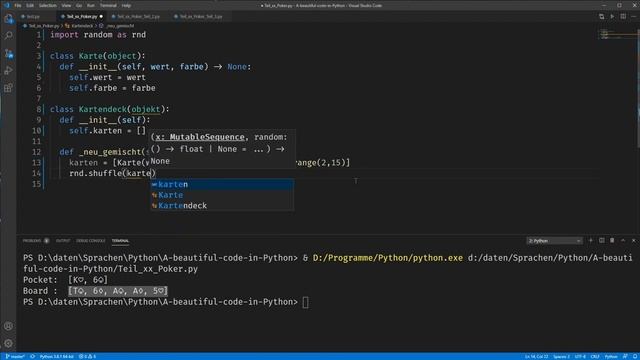Kill terminal with the trash icon
The height and width of the screenshot is (360, 640).
[612, 241]
